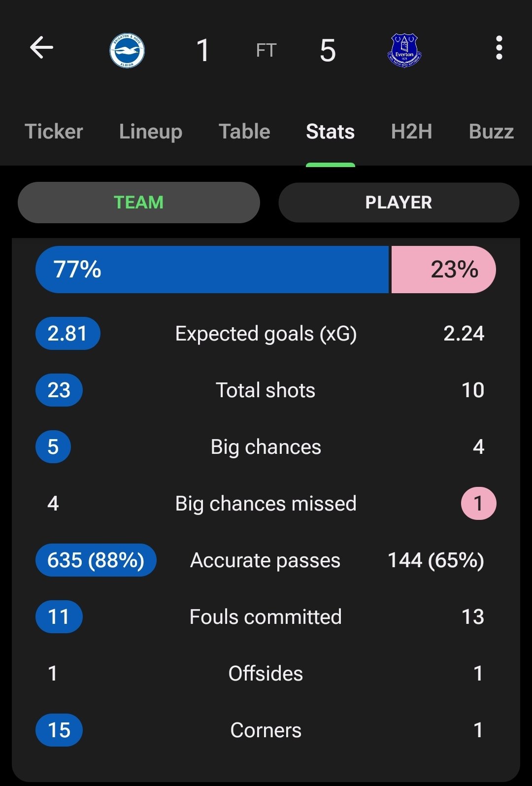Viewport: 532px width, 786px height.
Task: Toggle to PLAYER statistics view
Action: 399,203
